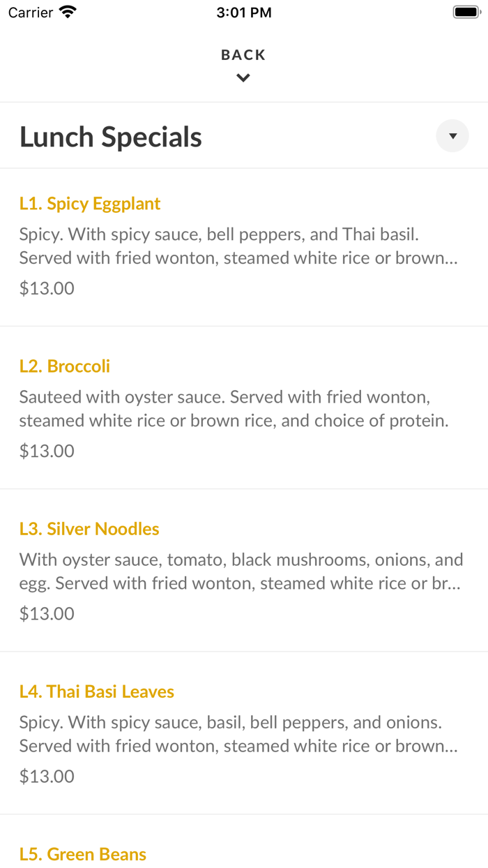Tap the $13.00 price under Spicy Eggplant
The height and width of the screenshot is (868, 488).
click(x=46, y=287)
